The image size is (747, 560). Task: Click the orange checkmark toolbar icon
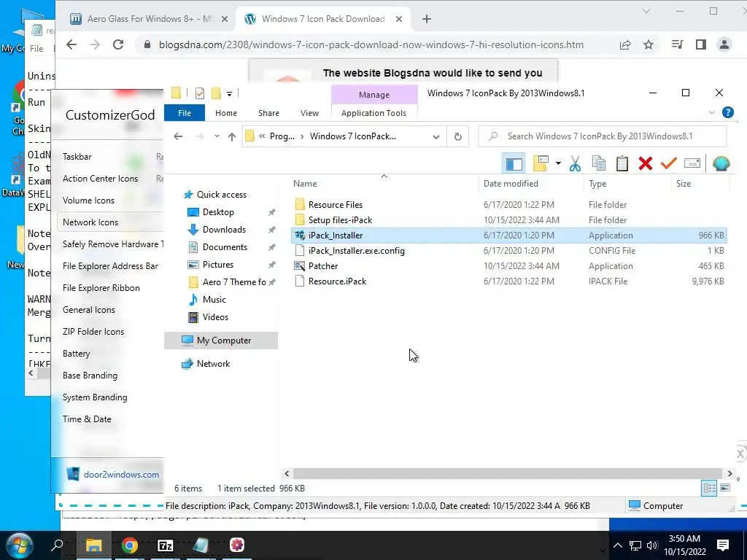point(668,163)
